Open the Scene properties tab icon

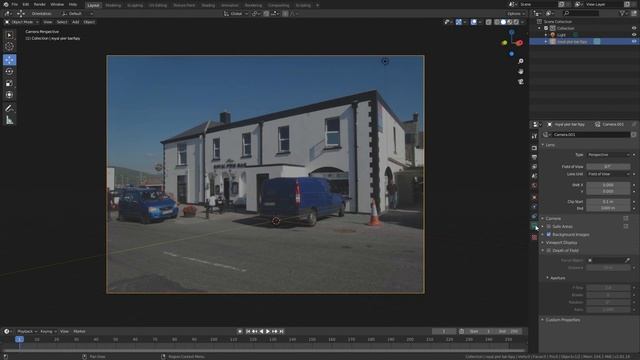click(534, 176)
